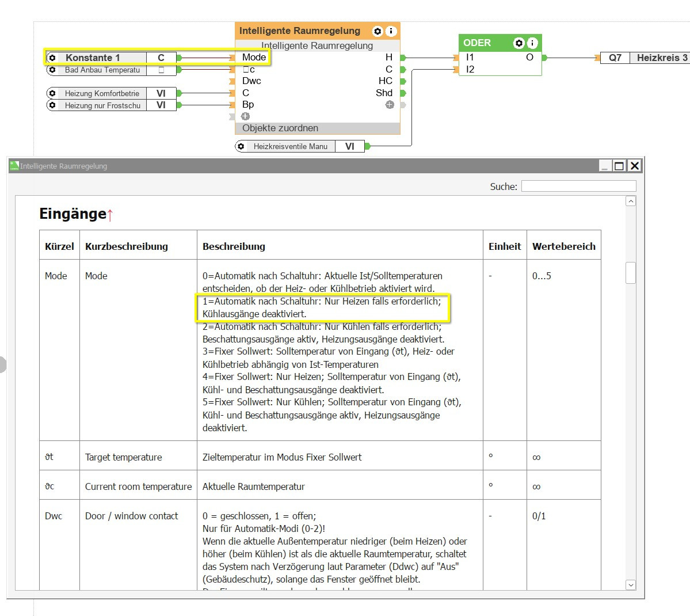Viewport: 690px width, 616px height.
Task: Click the red arrow next to Eingänge
Action: click(x=110, y=215)
